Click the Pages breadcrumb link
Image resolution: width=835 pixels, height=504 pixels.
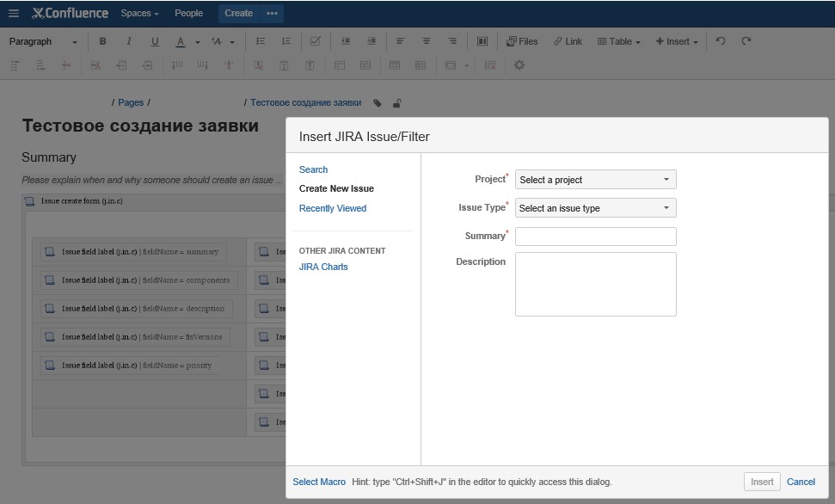[x=131, y=102]
